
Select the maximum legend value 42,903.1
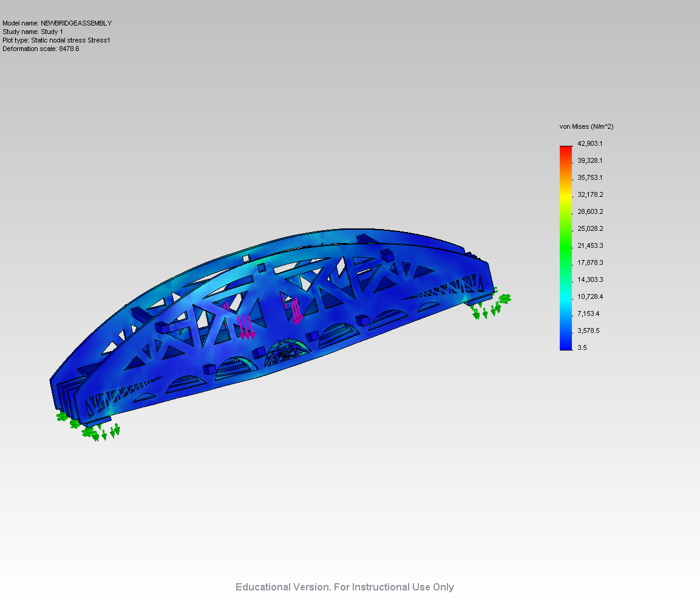(590, 143)
